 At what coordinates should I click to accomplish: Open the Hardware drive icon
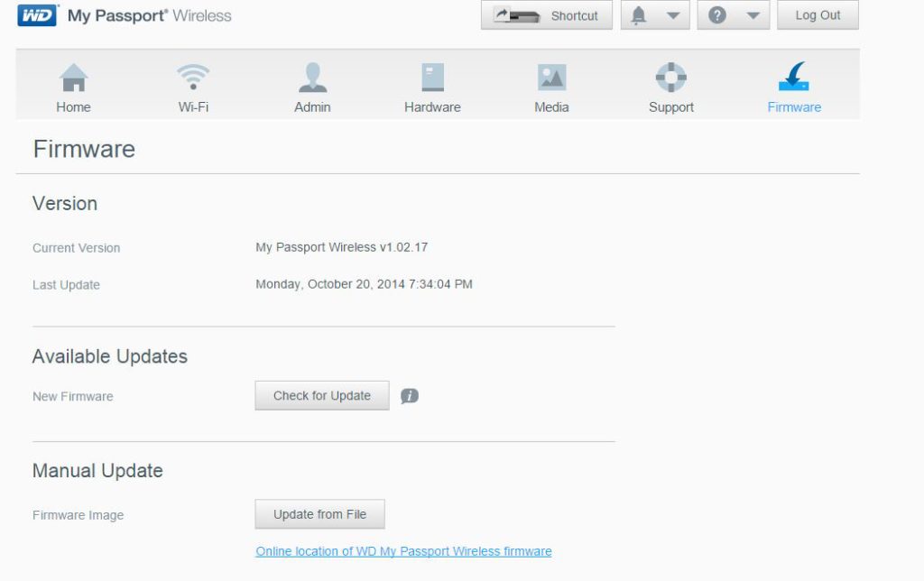(x=432, y=78)
